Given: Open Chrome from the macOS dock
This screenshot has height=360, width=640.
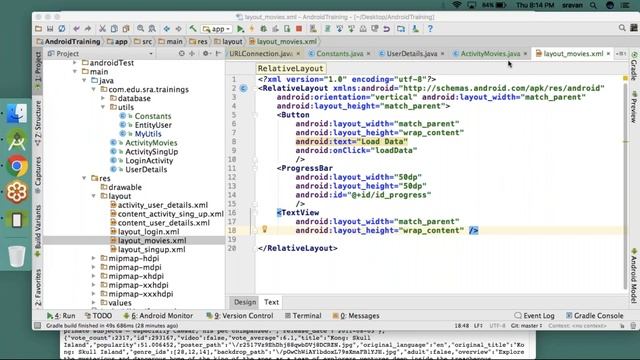Looking at the screenshot, I should click(17, 166).
